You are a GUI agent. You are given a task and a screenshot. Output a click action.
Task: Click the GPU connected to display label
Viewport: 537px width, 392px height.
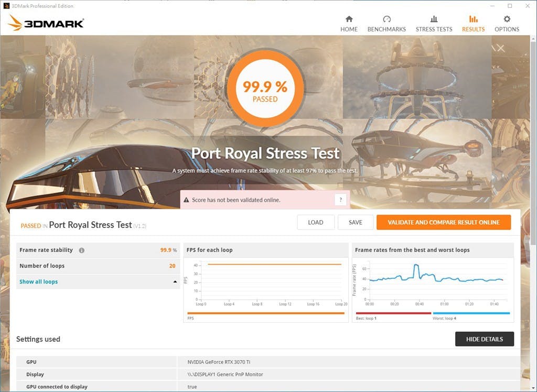(x=57, y=387)
